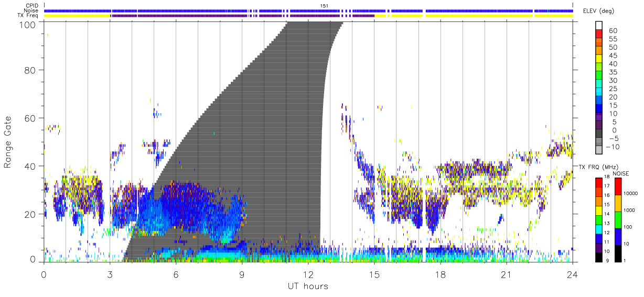The image size is (644, 297).
Task: Click the "14" label on TX FRQ colorbar
Action: [608, 214]
